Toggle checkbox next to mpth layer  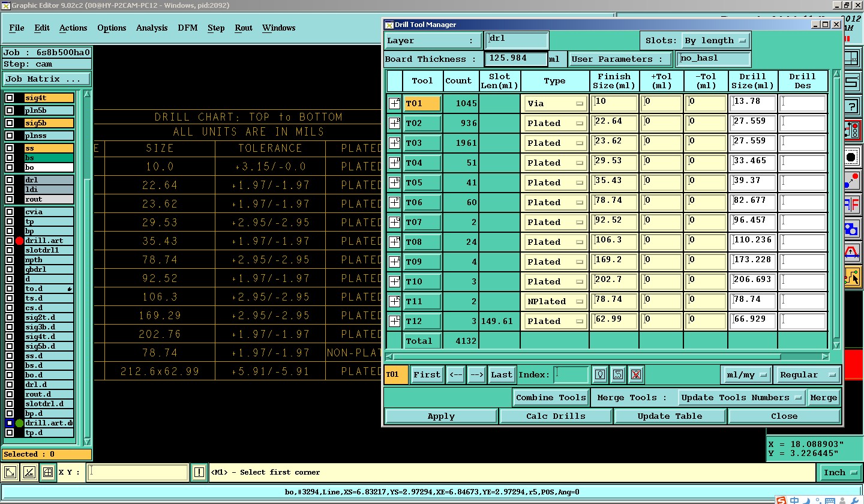tap(10, 260)
